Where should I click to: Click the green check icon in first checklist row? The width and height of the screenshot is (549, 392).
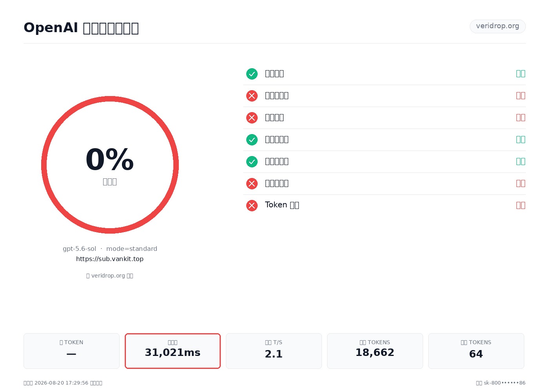click(252, 74)
